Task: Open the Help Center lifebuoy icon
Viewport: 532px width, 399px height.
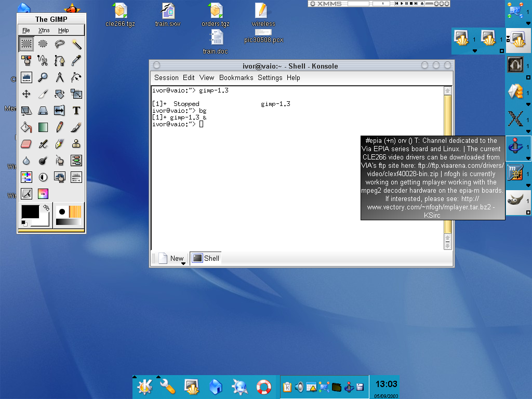Action: point(263,387)
